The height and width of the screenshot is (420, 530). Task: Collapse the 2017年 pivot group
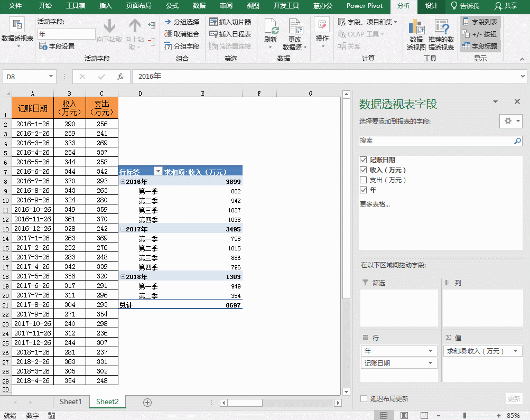[123, 229]
